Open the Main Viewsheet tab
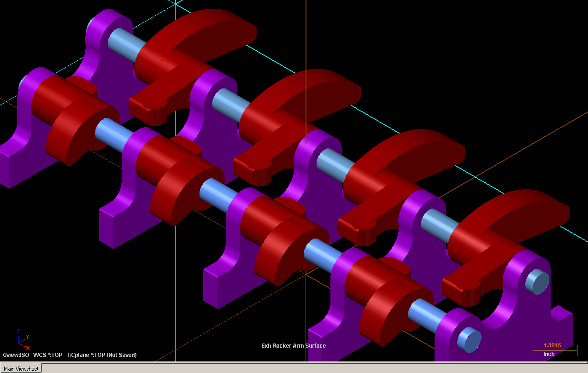 click(x=21, y=368)
